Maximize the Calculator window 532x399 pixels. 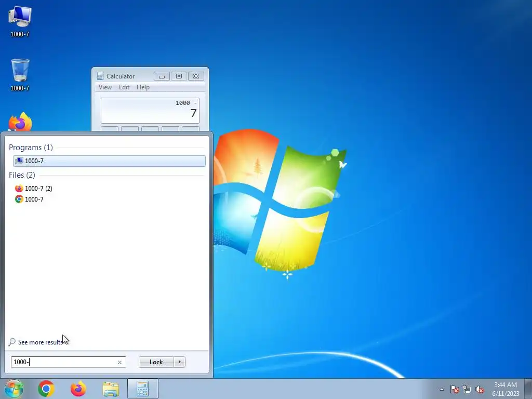click(x=179, y=76)
